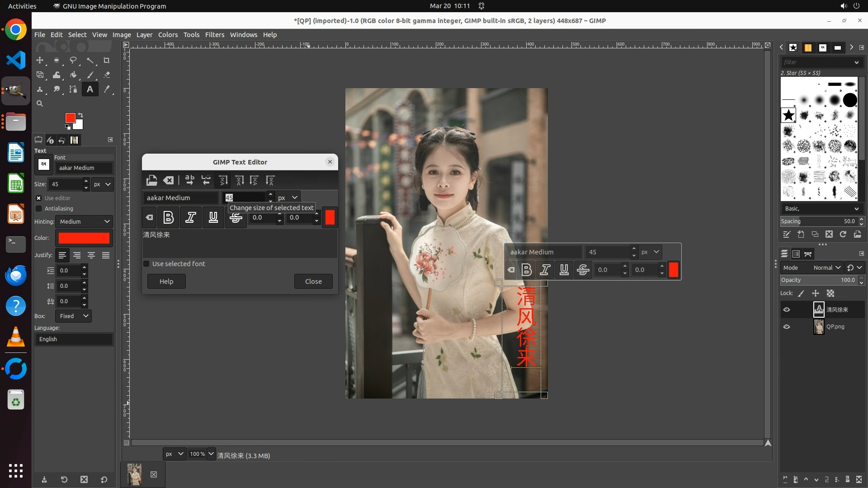This screenshot has width=868, height=488.
Task: Hide the QP.png layer
Action: tap(787, 327)
